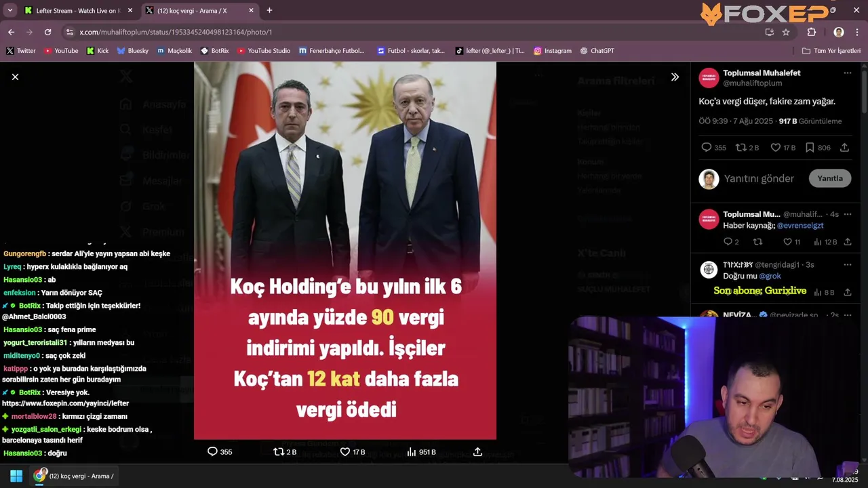Open the tengridagi1 profile avatar
The image size is (868, 488).
click(709, 270)
